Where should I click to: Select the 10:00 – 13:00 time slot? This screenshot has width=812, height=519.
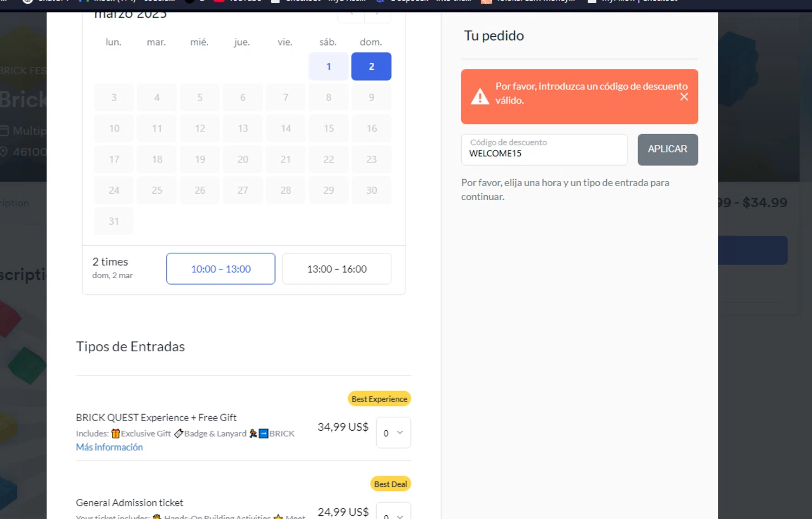[x=221, y=268]
